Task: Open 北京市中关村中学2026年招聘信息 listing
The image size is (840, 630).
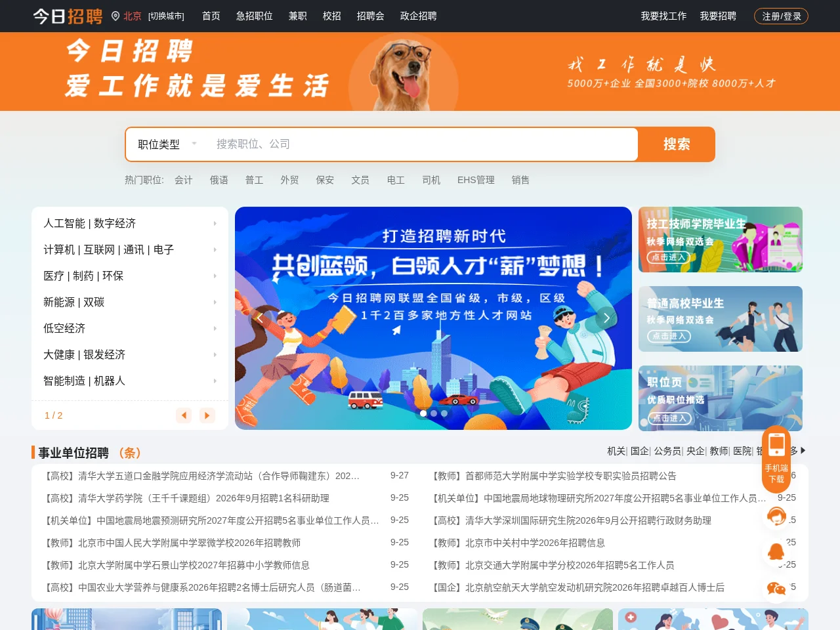Action: (x=517, y=543)
